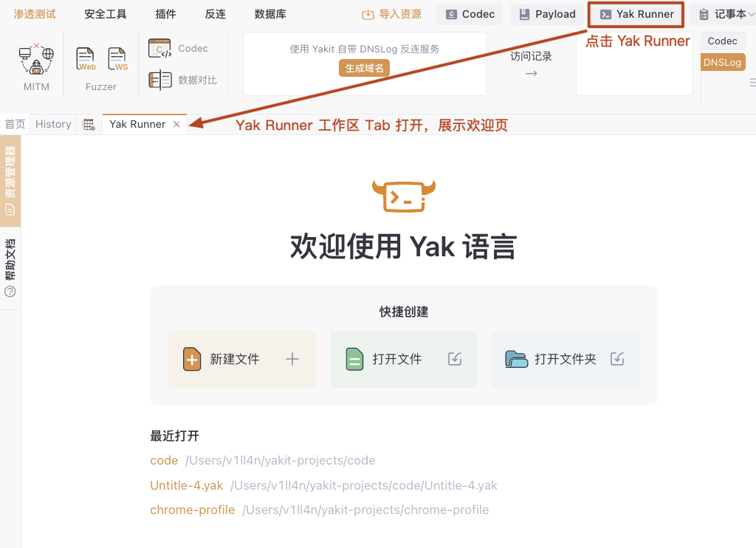Viewport: 756px width, 548px height.
Task: Click the 打开文件夹 card
Action: pyautogui.click(x=566, y=359)
